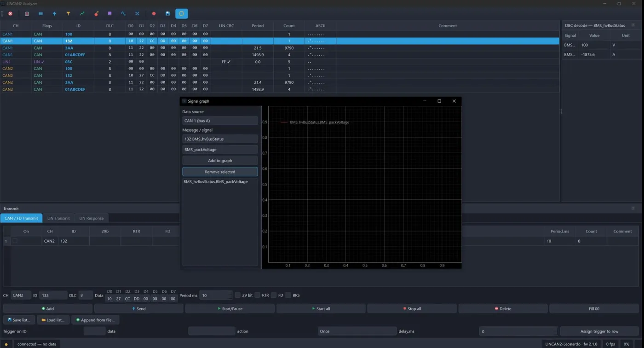Screen dimensions: 644x348
Task: Click the delay,ms spinner arrows
Action: pyautogui.click(x=555, y=331)
